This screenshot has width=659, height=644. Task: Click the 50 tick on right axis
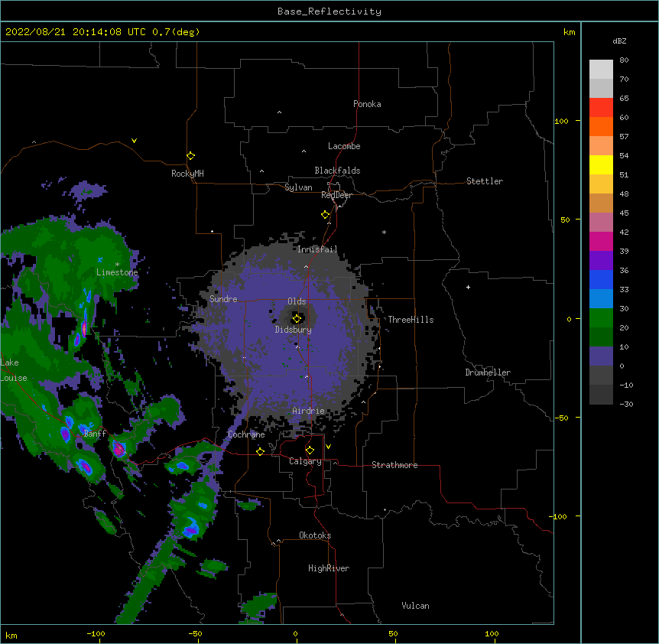[565, 220]
